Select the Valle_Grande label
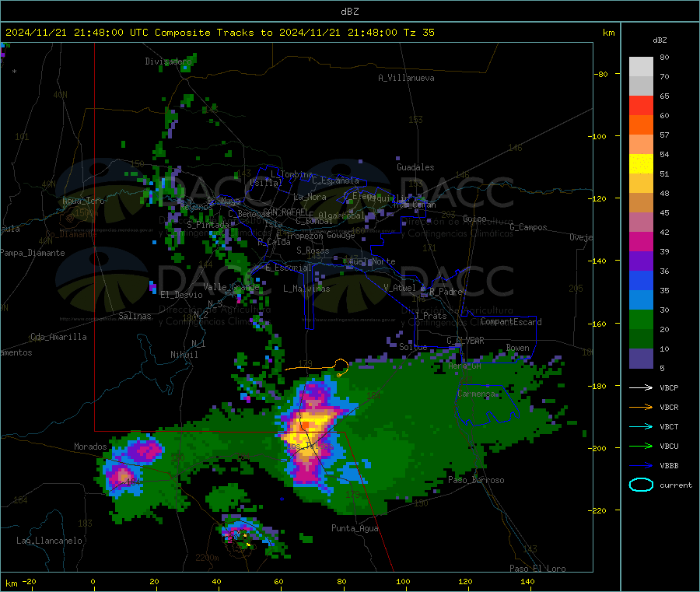 [x=231, y=286]
